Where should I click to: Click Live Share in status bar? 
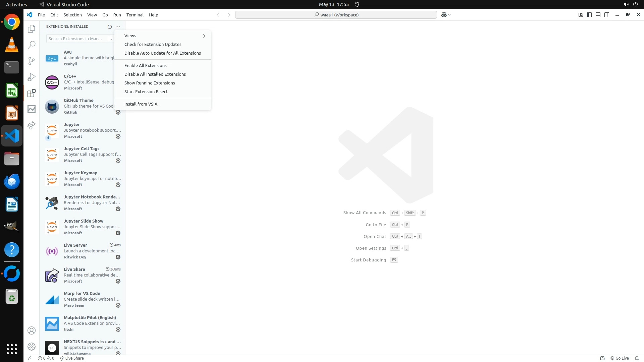click(x=72, y=358)
